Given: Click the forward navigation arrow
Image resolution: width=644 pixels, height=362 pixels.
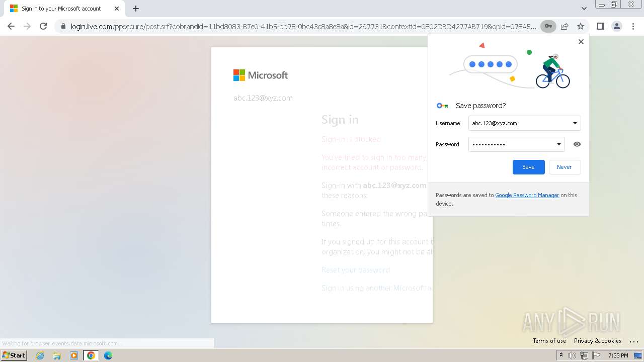Looking at the screenshot, I should [x=27, y=26].
